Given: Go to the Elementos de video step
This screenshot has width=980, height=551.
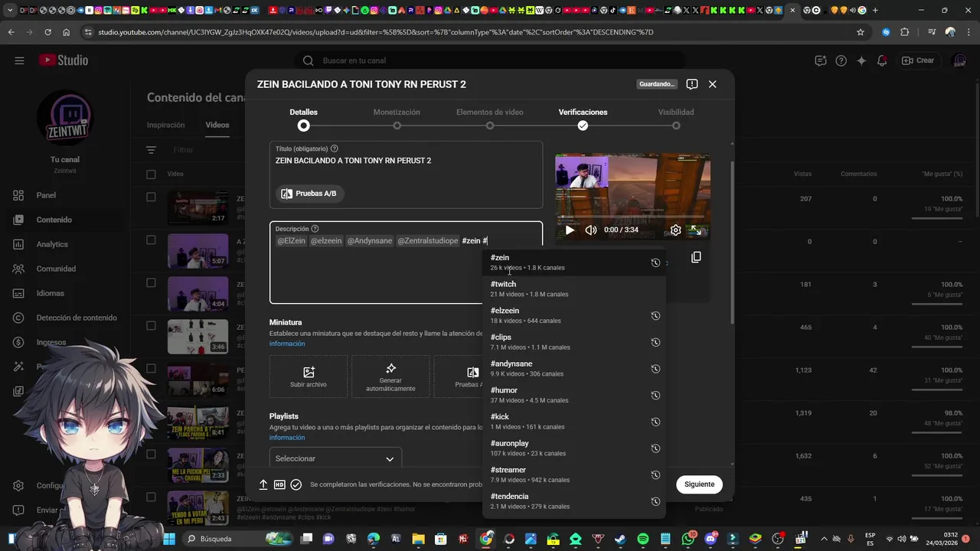Looking at the screenshot, I should (490, 119).
